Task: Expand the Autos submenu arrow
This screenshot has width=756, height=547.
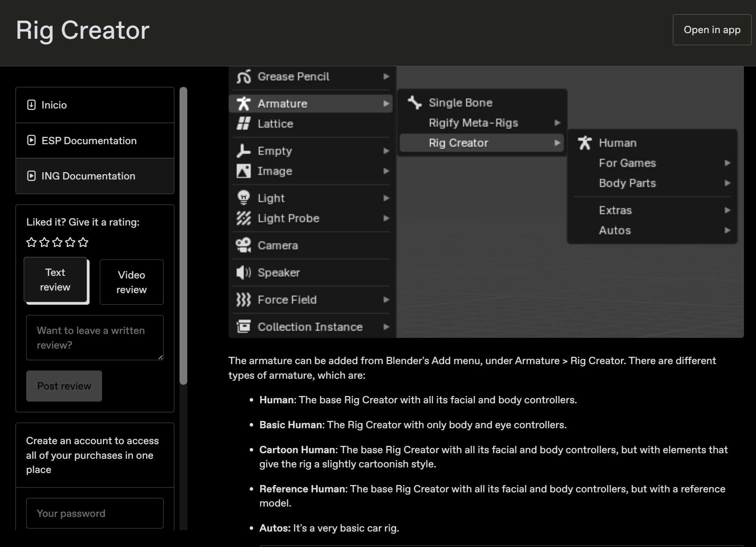Action: [x=728, y=230]
